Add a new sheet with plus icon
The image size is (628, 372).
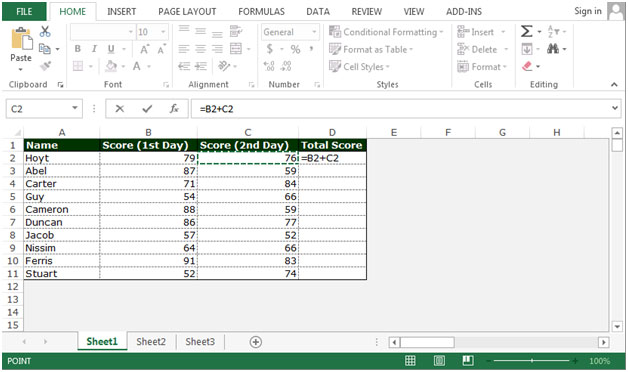coord(256,342)
